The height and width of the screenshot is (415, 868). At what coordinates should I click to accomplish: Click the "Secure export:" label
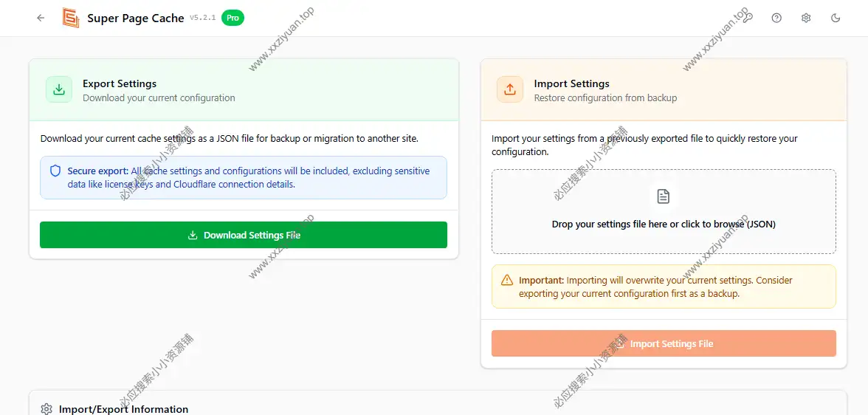(x=98, y=171)
